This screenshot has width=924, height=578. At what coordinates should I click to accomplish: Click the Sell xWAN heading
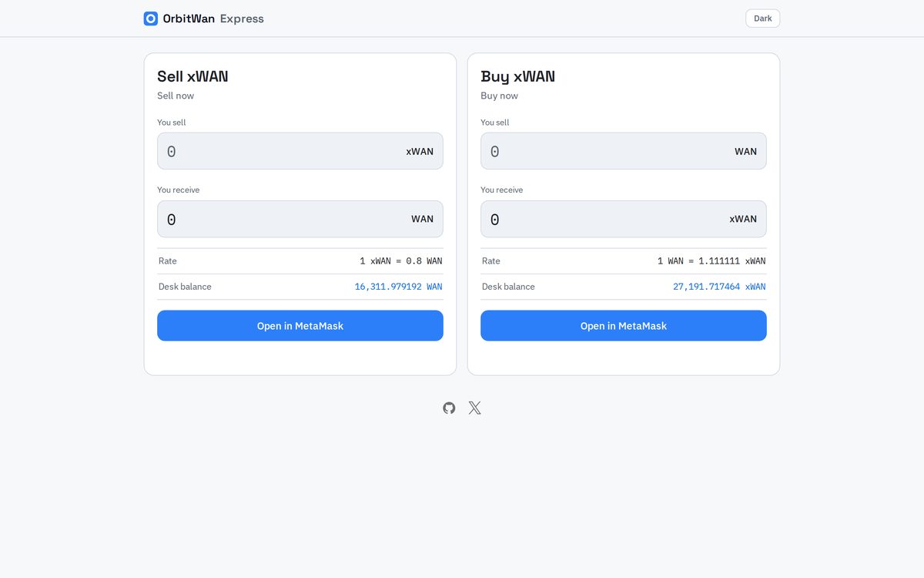[x=192, y=76]
